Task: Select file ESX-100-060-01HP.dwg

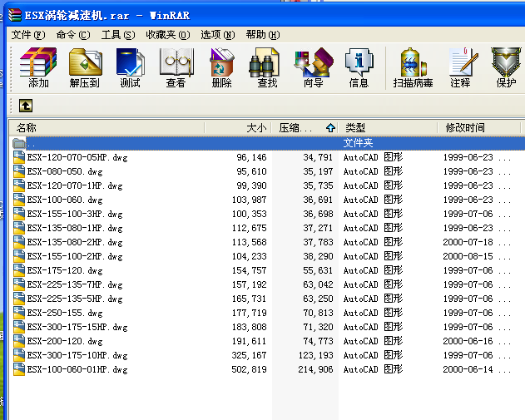Action: click(x=77, y=369)
